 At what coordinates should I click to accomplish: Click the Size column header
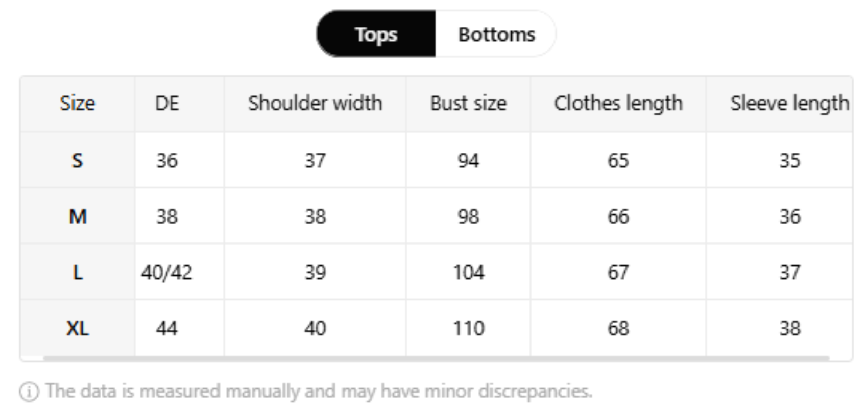(77, 103)
